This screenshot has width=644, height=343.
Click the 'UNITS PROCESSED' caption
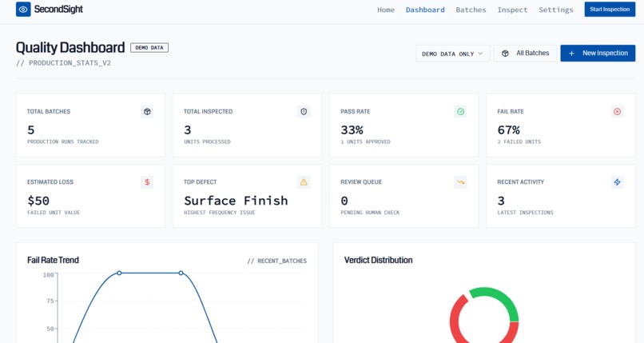207,142
